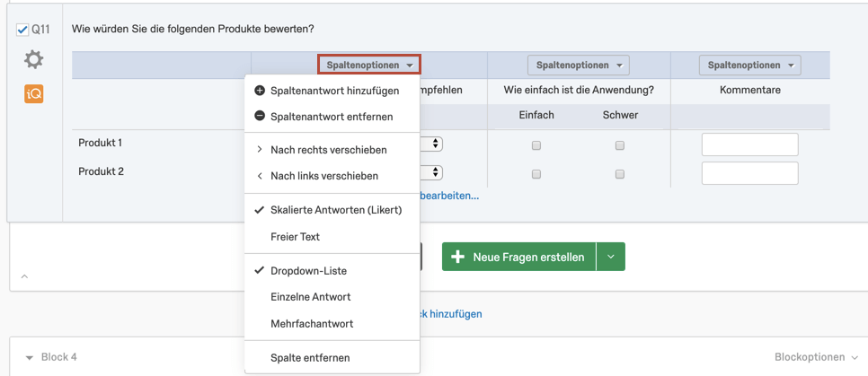Check Schwer for Produkt 1
This screenshot has width=868, height=376.
pos(620,145)
